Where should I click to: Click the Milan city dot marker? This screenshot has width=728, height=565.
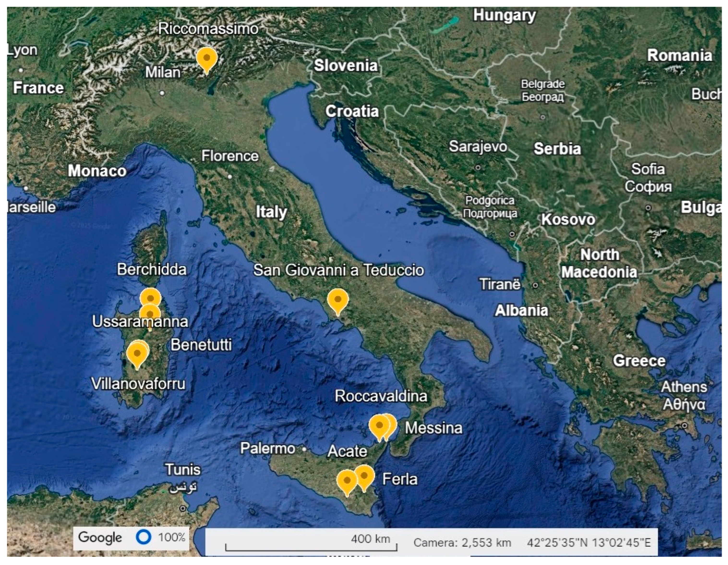[162, 93]
